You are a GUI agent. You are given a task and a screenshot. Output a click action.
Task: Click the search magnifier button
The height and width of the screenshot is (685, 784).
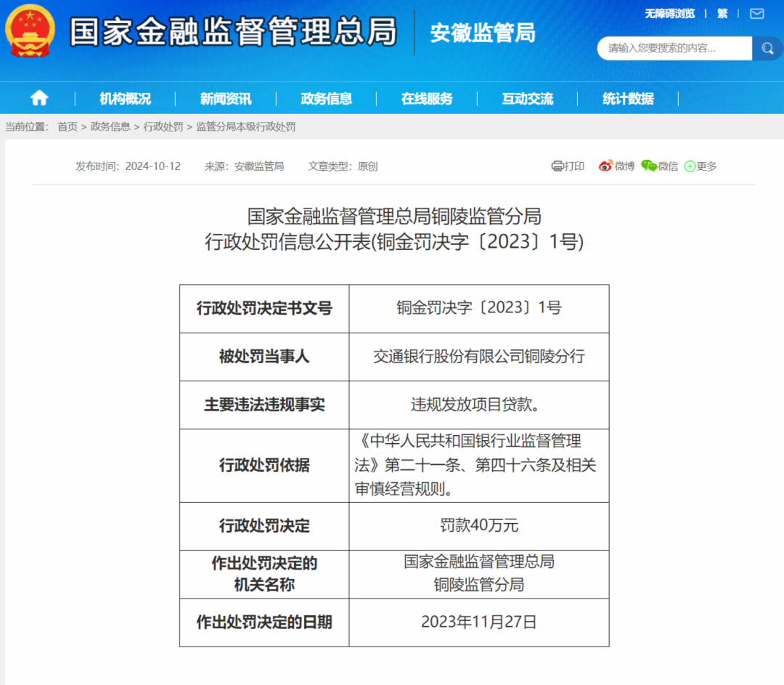[767, 49]
